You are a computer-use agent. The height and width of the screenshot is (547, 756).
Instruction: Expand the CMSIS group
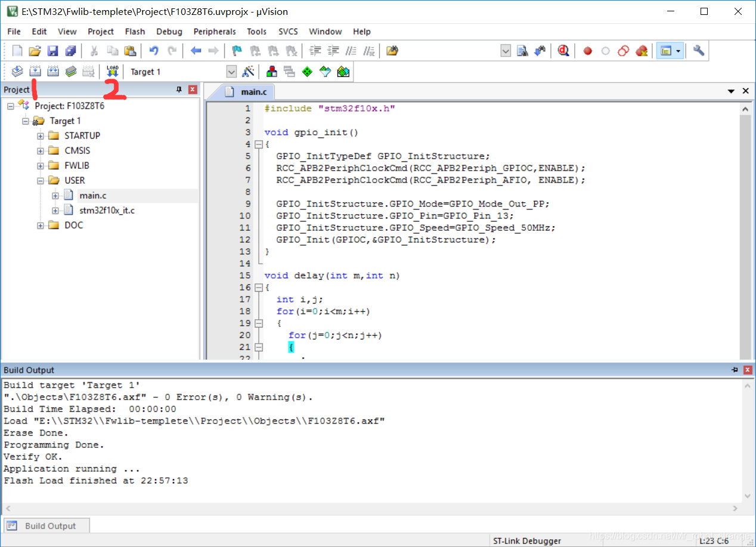tap(40, 150)
